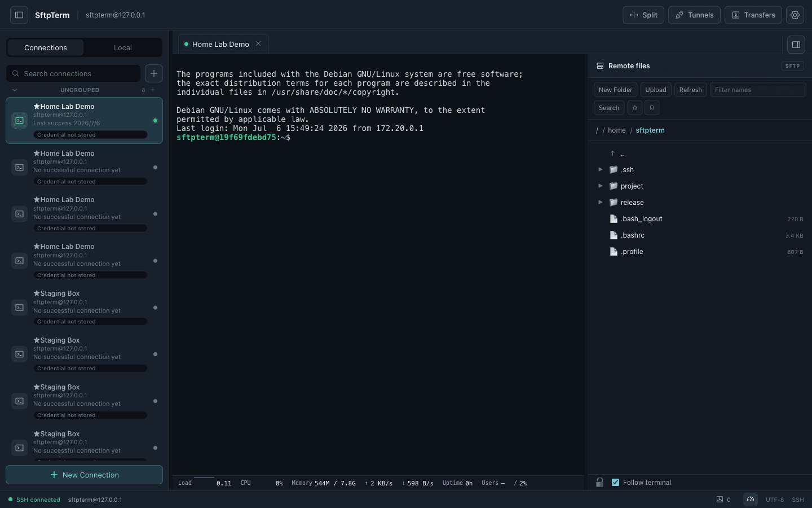Click the Split button
The width and height of the screenshot is (812, 508).
click(643, 15)
